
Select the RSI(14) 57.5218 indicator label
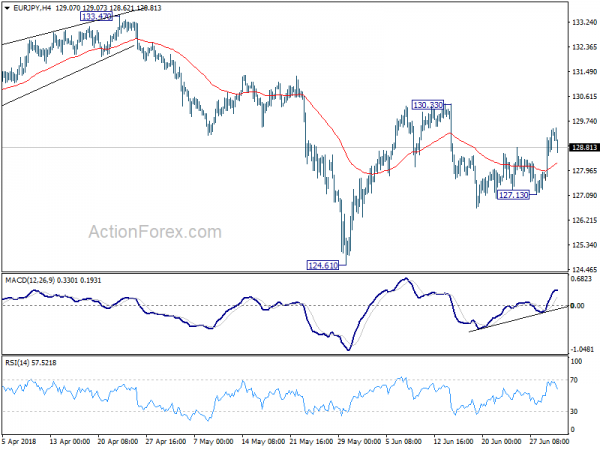coord(31,363)
